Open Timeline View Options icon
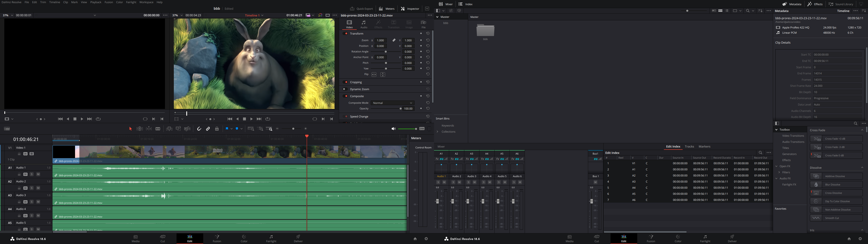The height and width of the screenshot is (244, 868). click(7, 129)
